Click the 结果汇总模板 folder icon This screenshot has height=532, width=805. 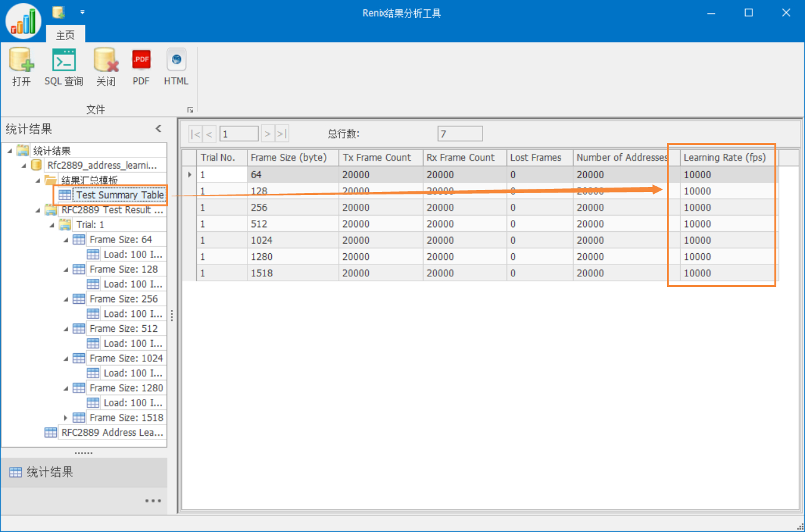pos(51,180)
